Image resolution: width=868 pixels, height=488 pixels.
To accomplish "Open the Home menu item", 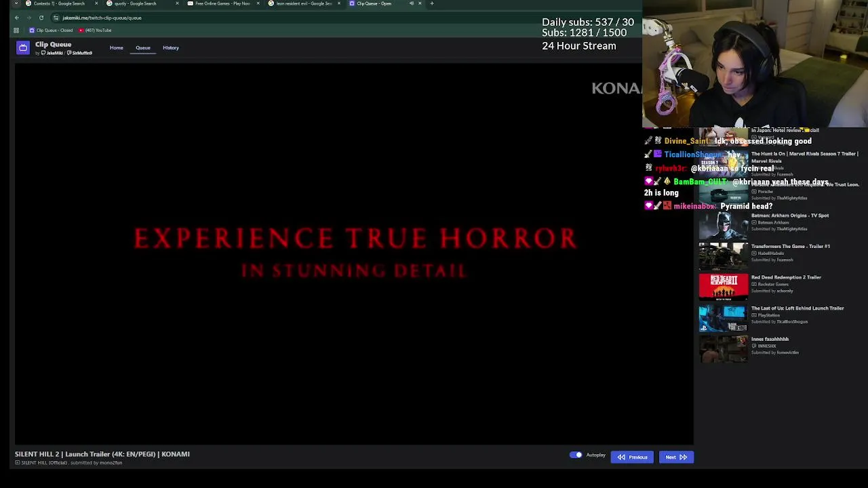I will (117, 47).
